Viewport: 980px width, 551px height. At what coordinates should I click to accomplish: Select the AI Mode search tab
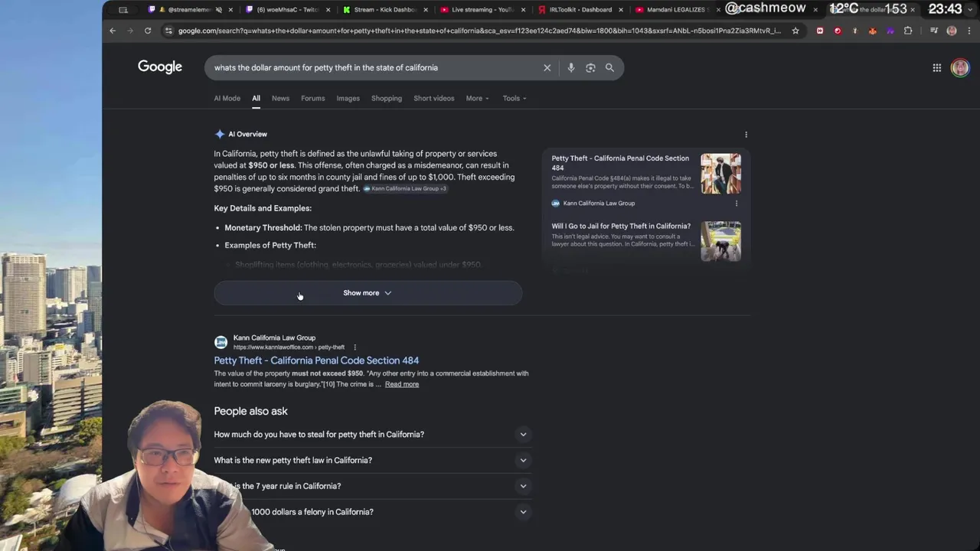[x=227, y=98]
